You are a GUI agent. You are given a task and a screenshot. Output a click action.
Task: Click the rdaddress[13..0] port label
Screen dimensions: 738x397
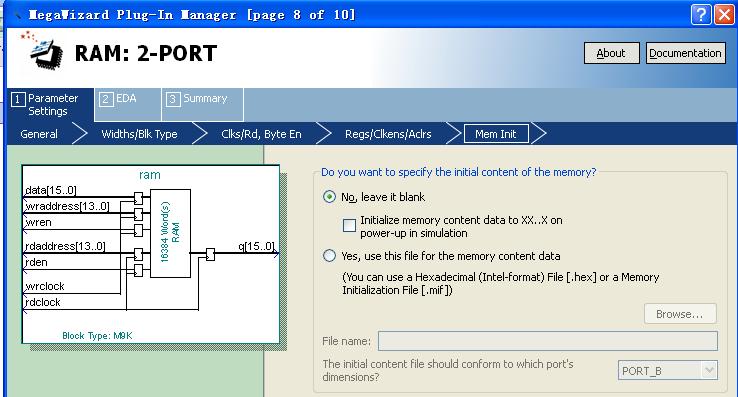(65, 246)
